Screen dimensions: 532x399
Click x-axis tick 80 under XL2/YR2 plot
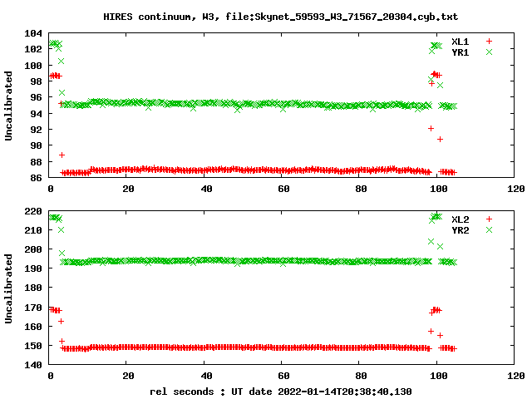point(361,376)
